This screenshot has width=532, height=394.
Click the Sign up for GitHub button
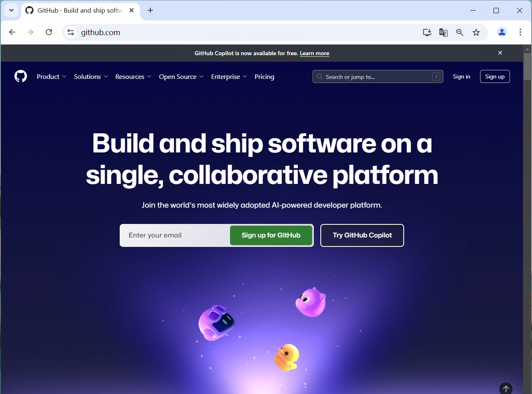coord(271,235)
